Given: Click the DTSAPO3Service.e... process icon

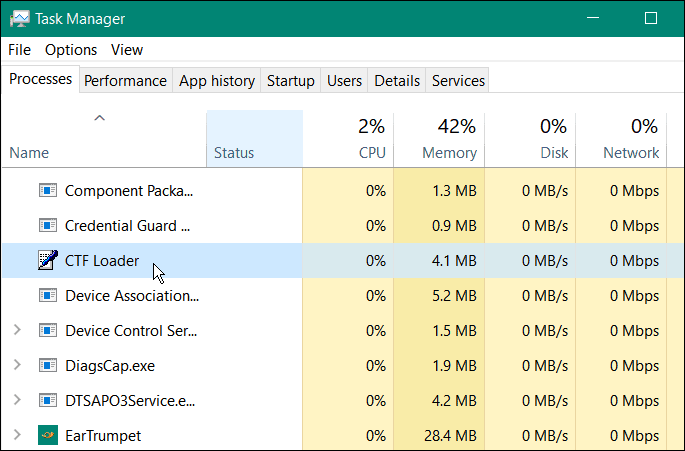Looking at the screenshot, I should pos(48,400).
